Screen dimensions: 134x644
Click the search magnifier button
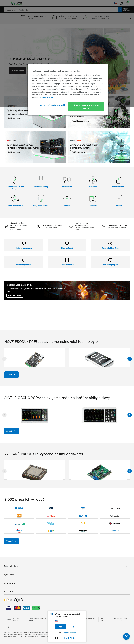tap(120, 10)
